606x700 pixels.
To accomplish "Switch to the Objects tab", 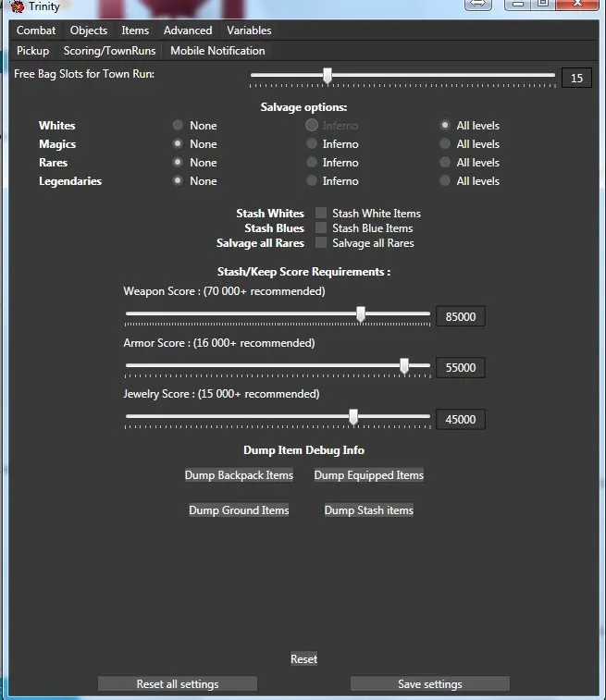I will click(89, 31).
